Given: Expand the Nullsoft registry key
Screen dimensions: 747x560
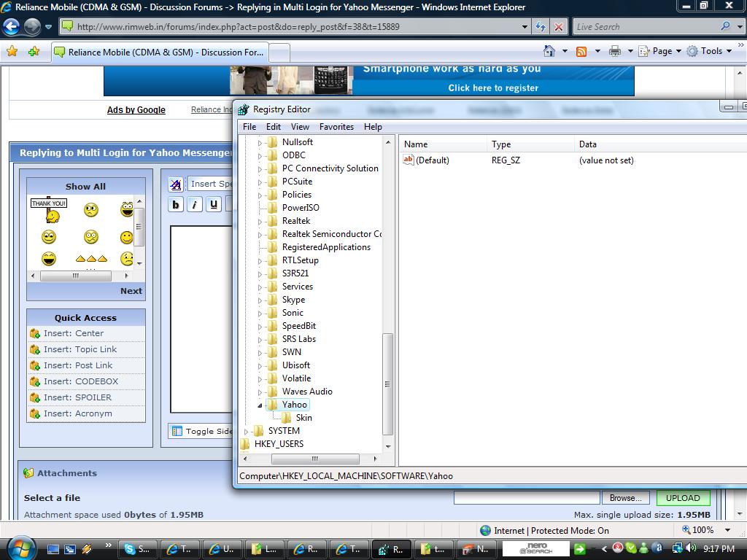Looking at the screenshot, I should [260, 142].
